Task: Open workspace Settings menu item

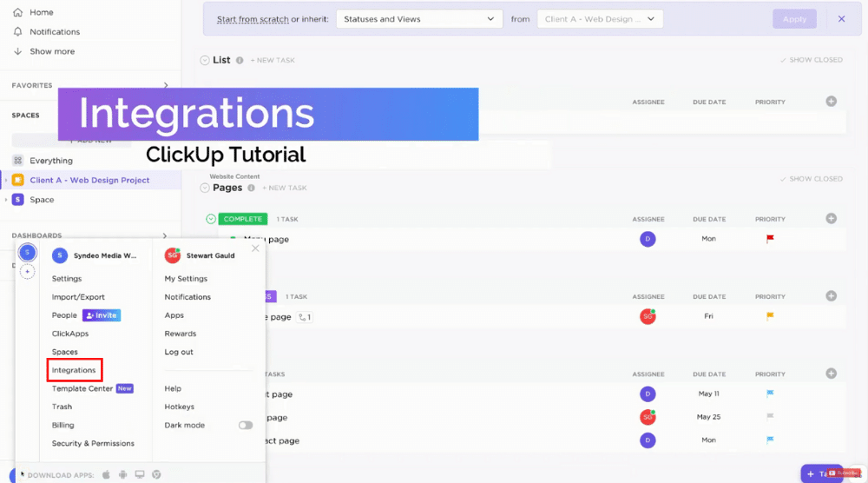Action: [67, 279]
